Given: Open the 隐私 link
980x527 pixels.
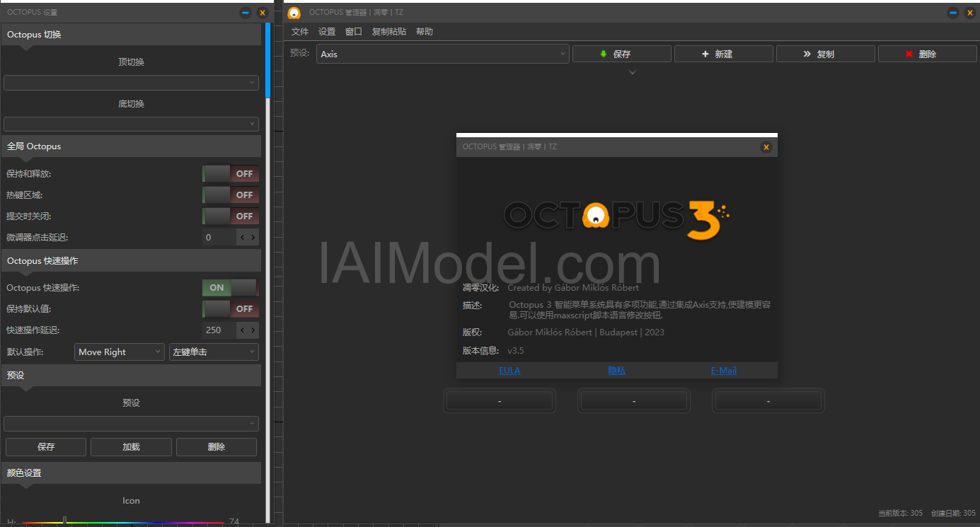Looking at the screenshot, I should (616, 371).
